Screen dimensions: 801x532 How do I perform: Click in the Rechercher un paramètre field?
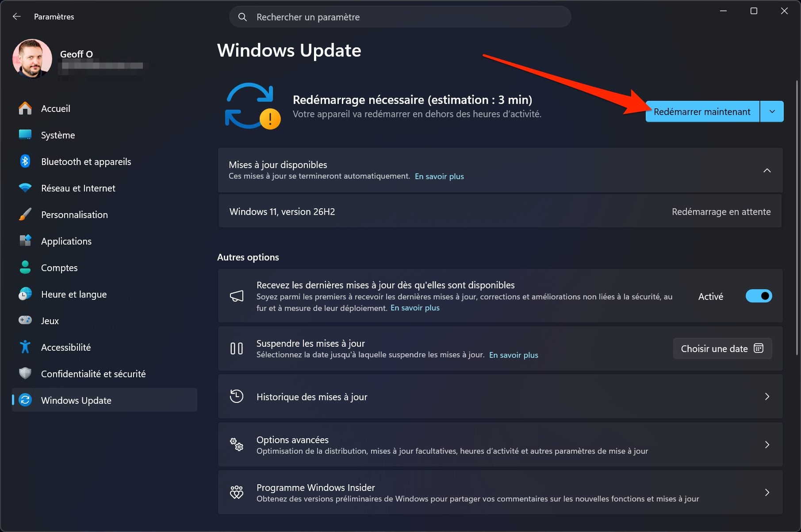click(400, 17)
